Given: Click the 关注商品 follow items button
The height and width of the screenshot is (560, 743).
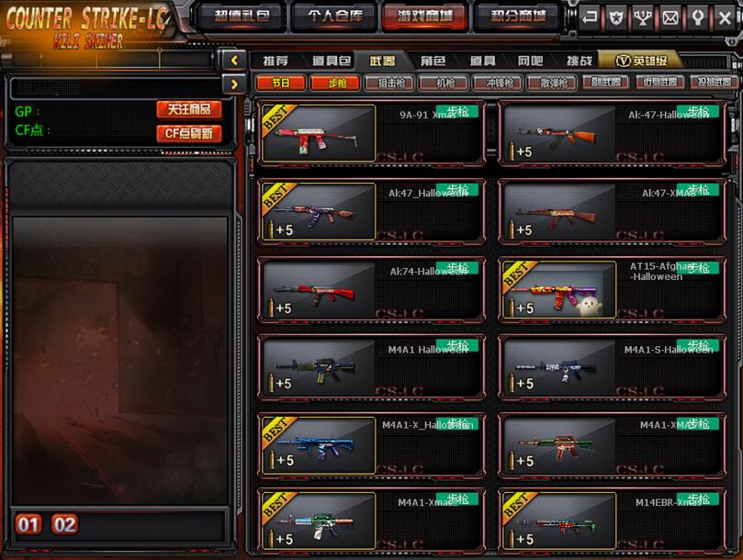Looking at the screenshot, I should tap(189, 109).
